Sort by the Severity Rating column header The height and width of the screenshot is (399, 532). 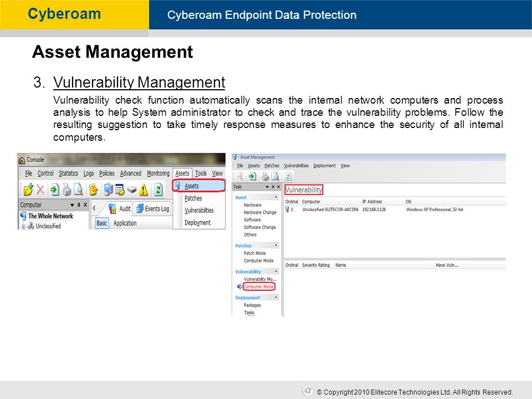click(x=316, y=265)
